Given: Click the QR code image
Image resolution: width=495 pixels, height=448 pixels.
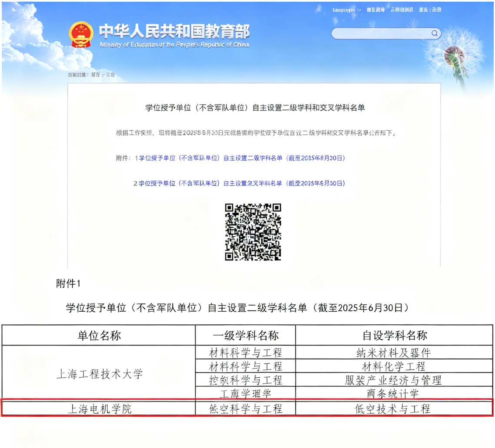Looking at the screenshot, I should pos(253,232).
